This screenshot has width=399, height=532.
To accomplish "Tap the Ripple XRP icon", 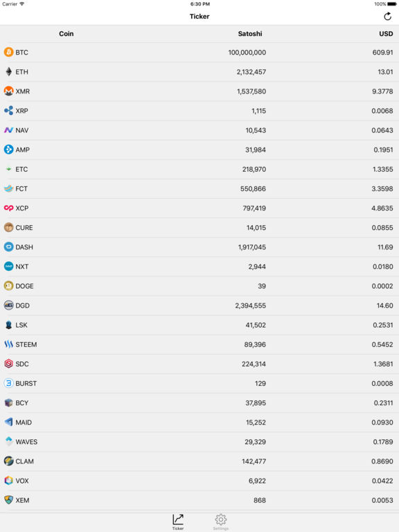I will pyautogui.click(x=8, y=111).
